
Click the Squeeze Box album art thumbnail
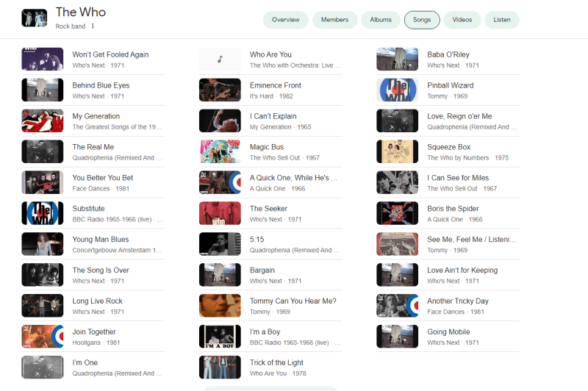(x=397, y=151)
